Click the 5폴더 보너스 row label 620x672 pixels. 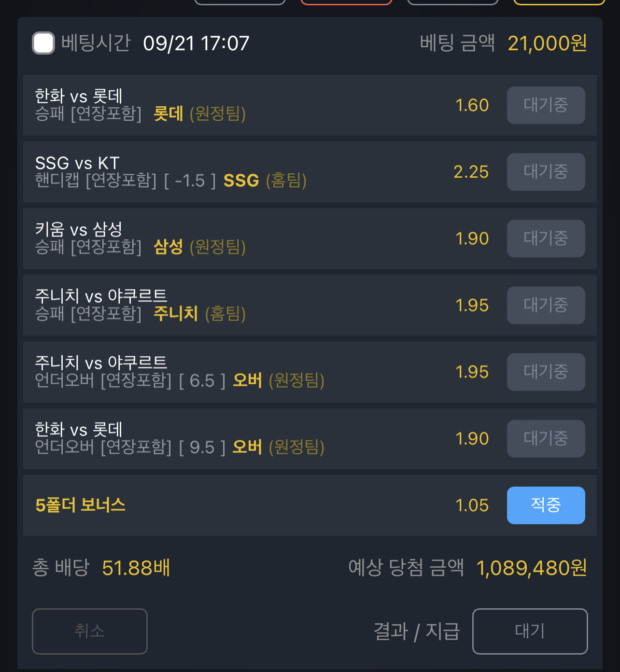coord(81,505)
